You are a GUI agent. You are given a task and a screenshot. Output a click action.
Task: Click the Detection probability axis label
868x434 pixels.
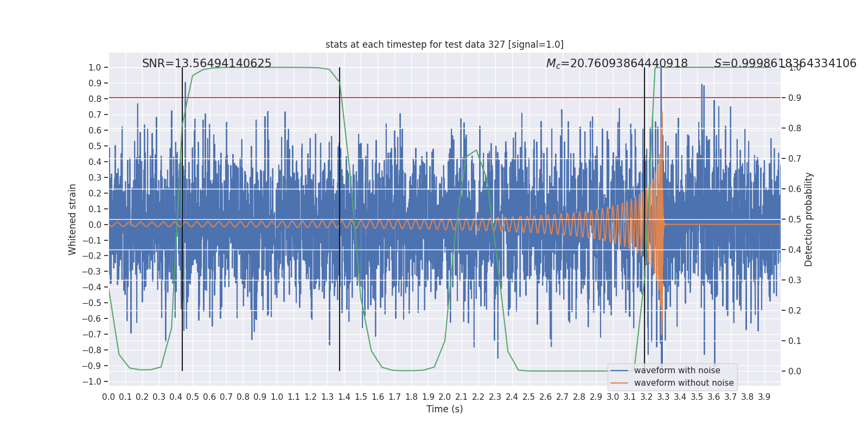pos(809,219)
